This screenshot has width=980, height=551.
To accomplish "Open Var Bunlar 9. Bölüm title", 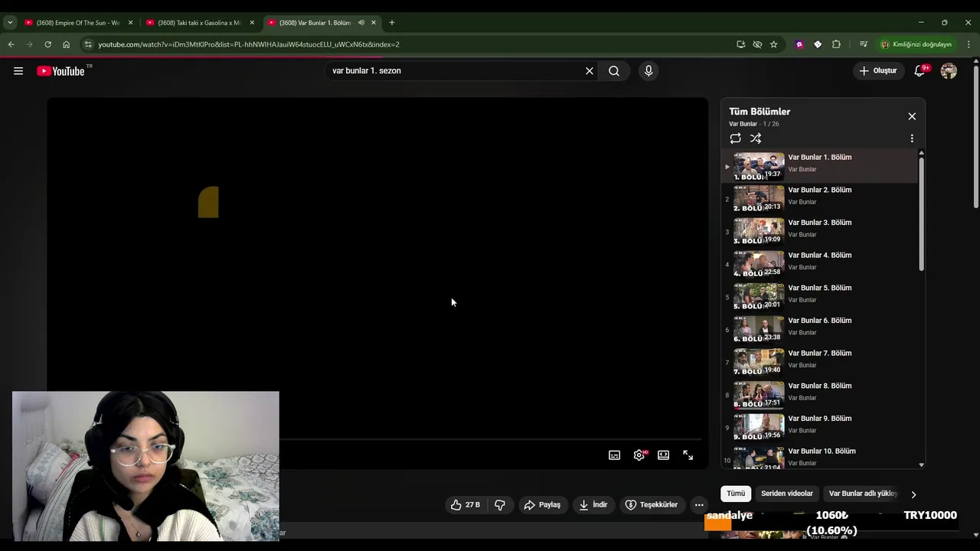I will coord(820,419).
